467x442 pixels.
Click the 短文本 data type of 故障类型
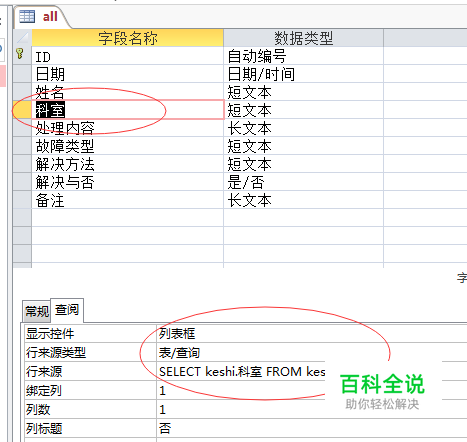click(303, 146)
